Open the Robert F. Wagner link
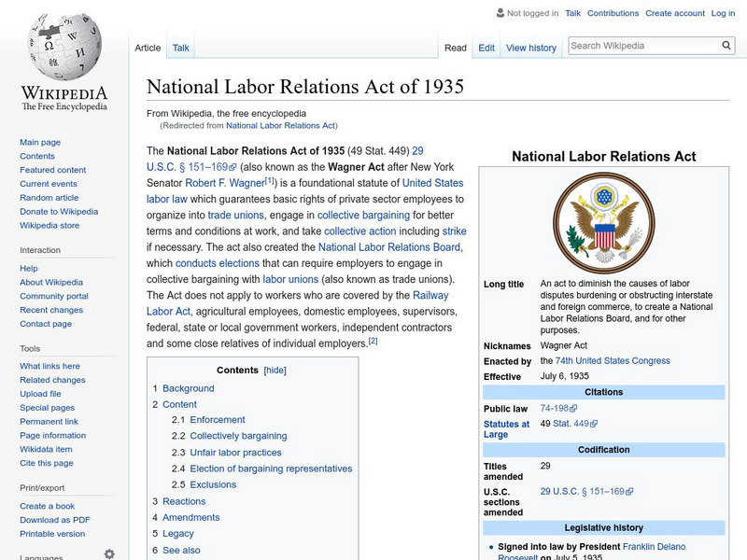747x560 pixels. 225,183
